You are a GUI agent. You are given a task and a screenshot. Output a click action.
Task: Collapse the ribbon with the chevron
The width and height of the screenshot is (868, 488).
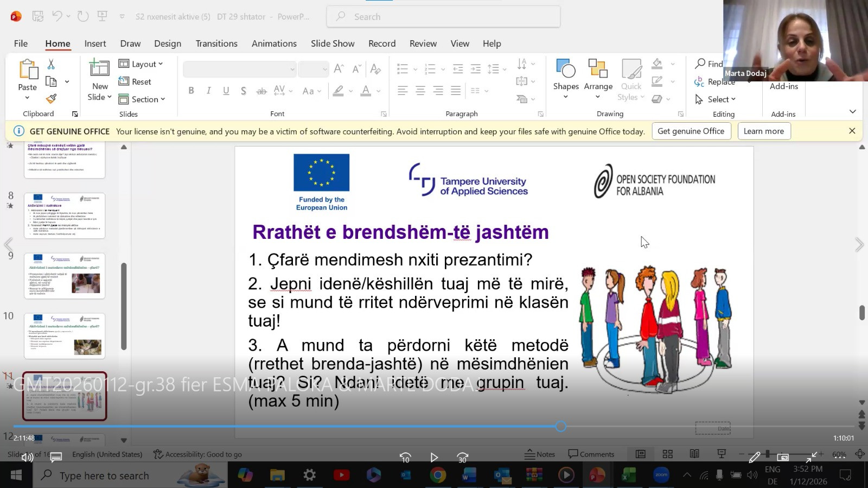(852, 112)
